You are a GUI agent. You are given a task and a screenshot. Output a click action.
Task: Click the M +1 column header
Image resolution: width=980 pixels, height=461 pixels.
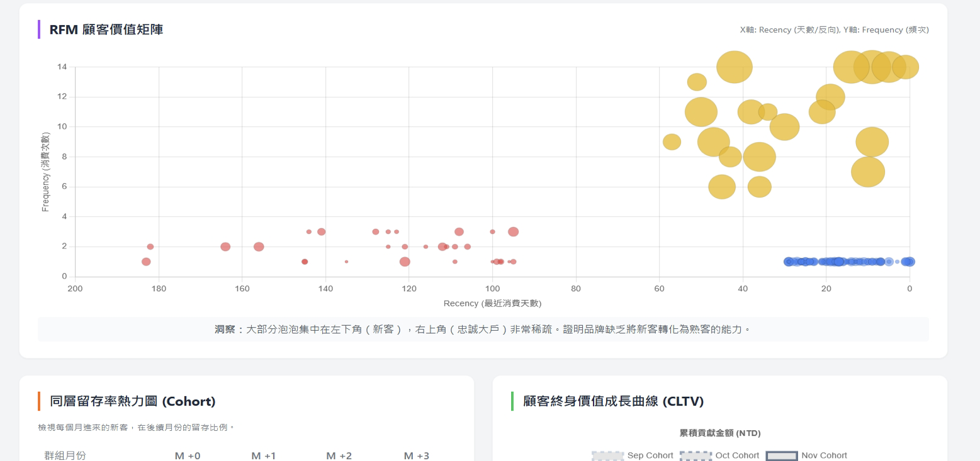[264, 455]
